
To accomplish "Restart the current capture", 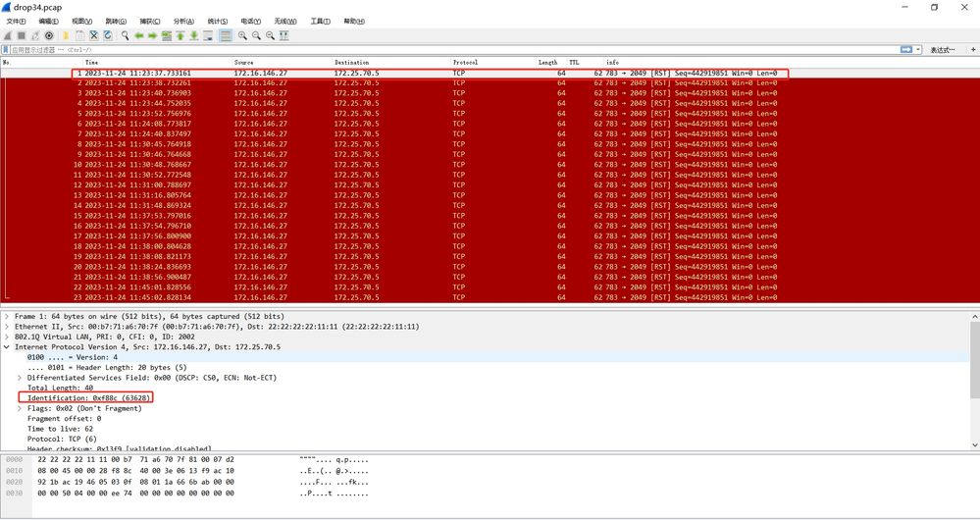I will point(35,35).
